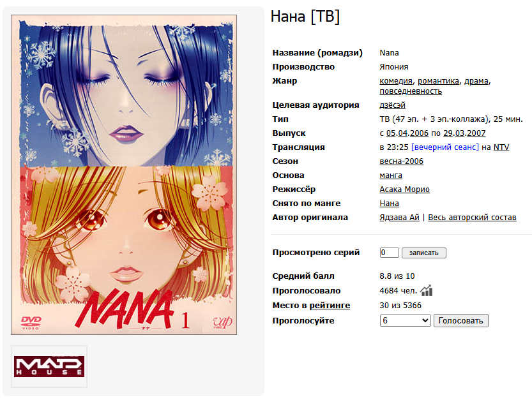Open director Асака Морио link
Image resolution: width=532 pixels, height=400 pixels.
pos(404,189)
